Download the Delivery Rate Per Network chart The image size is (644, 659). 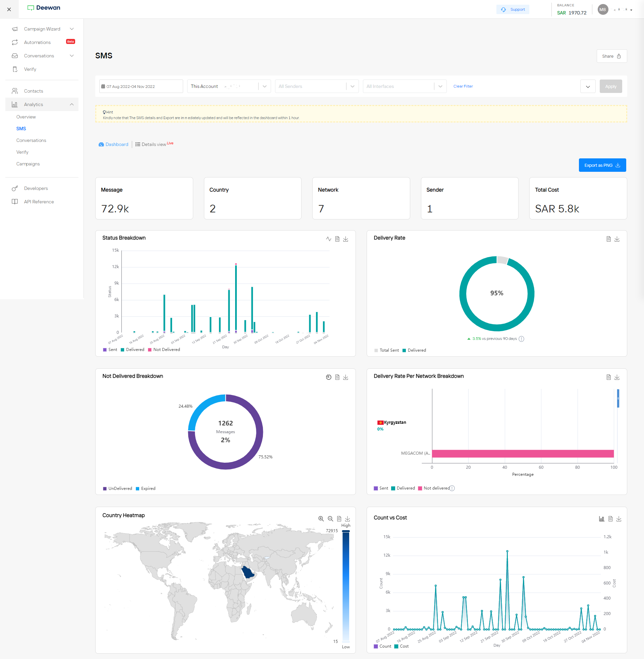pos(617,377)
